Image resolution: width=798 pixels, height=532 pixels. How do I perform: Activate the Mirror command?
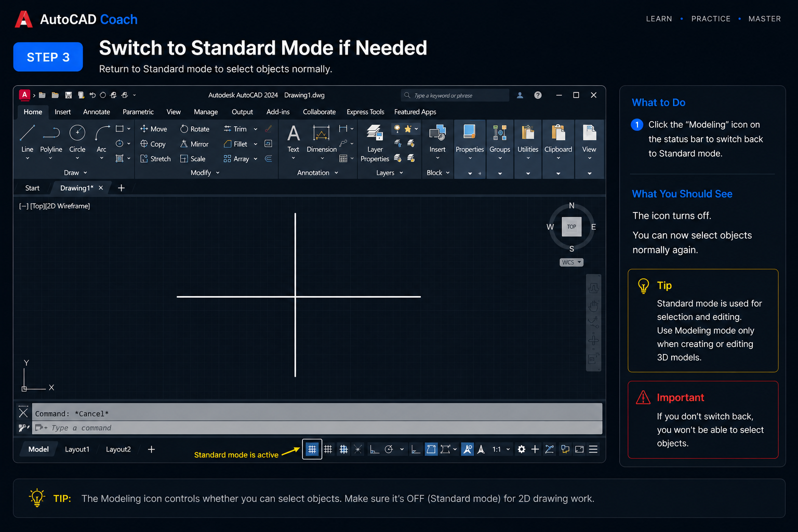point(194,144)
